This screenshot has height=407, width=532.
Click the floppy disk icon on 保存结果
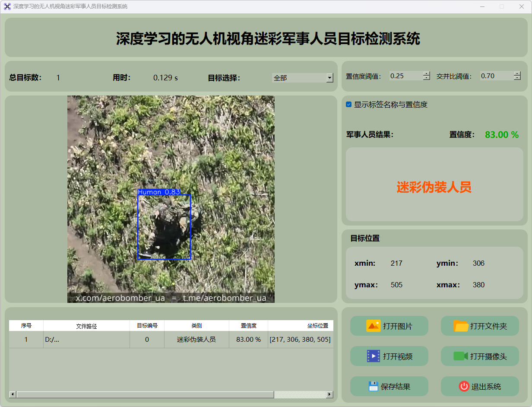click(x=373, y=386)
